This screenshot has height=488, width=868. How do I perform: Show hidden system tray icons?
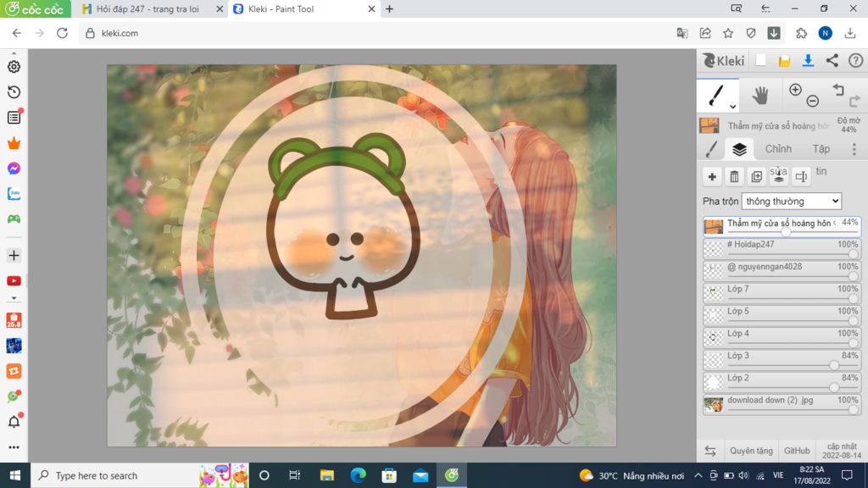coord(698,475)
